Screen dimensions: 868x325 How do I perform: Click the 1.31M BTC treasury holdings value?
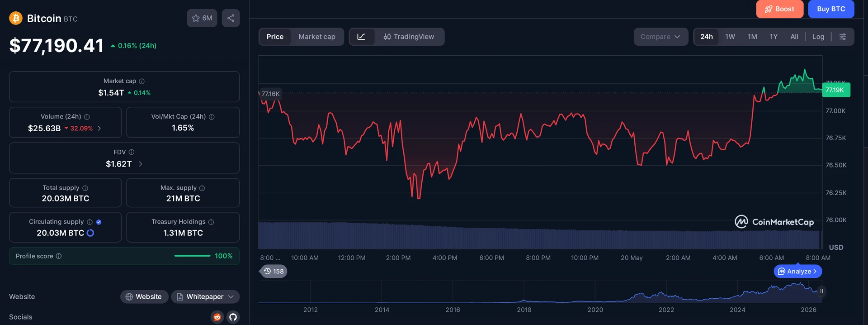[183, 233]
